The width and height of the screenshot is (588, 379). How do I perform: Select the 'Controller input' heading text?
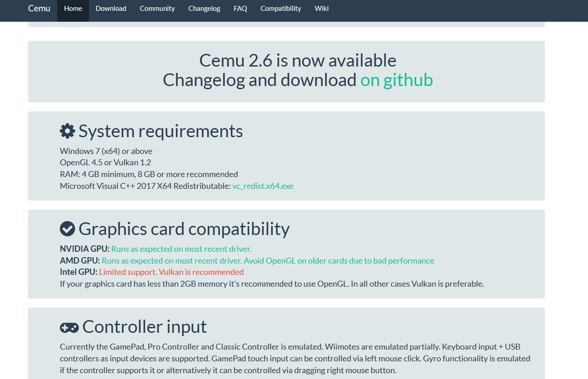click(x=145, y=327)
